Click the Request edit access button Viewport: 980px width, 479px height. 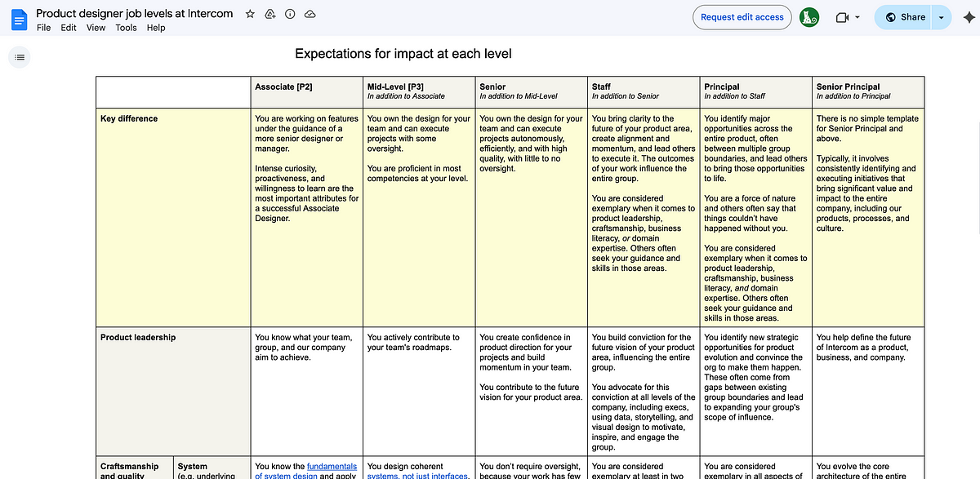(x=742, y=17)
